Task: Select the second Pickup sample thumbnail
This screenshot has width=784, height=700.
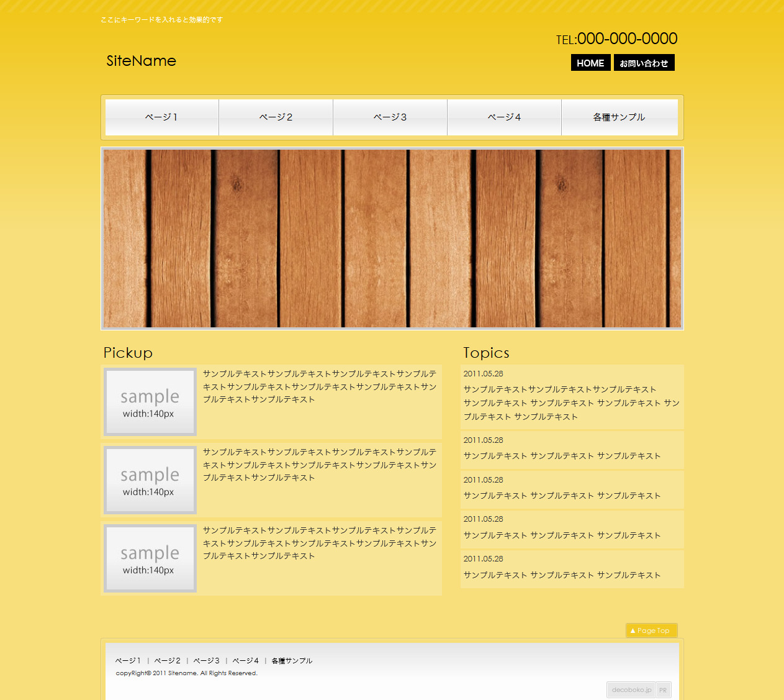Action: 150,480
